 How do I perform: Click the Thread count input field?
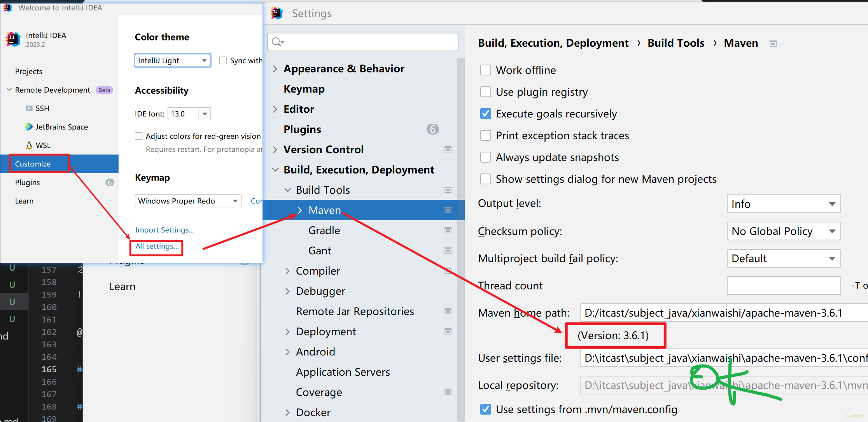[x=784, y=285]
